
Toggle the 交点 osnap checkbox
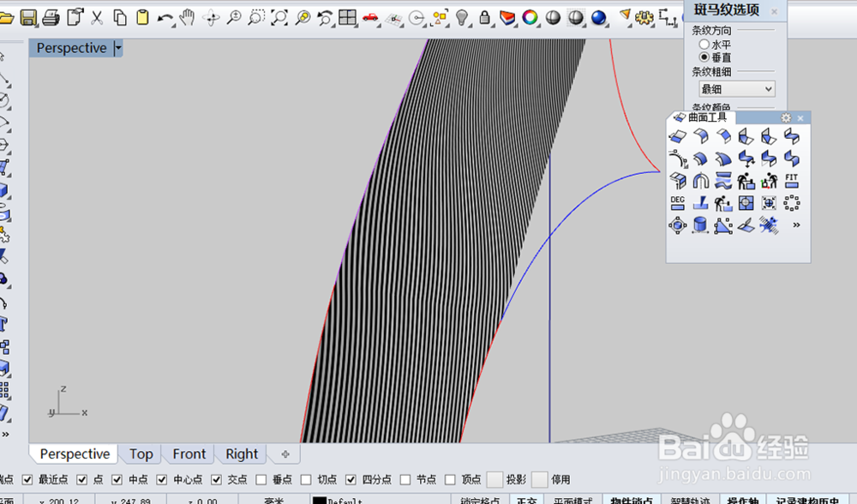coord(217,479)
